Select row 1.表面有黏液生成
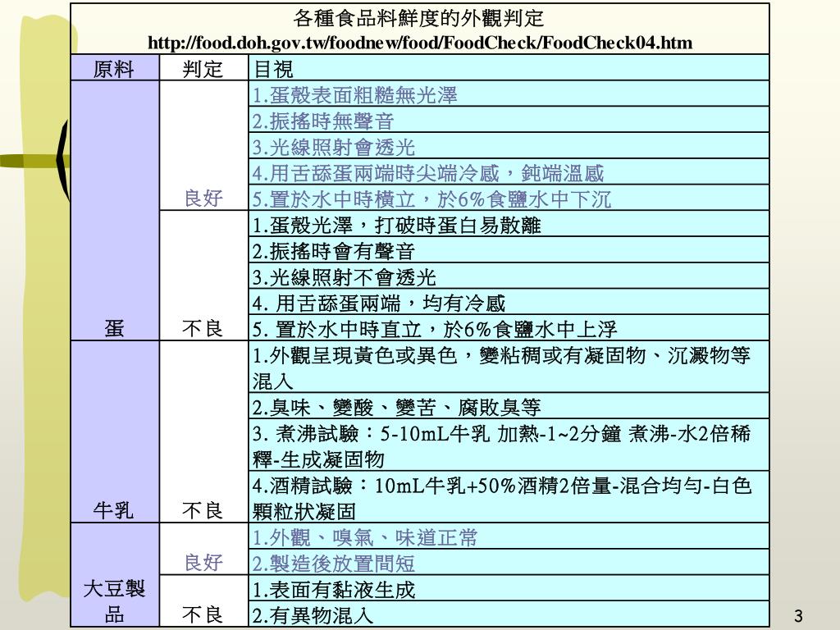This screenshot has width=840, height=630. [x=509, y=588]
